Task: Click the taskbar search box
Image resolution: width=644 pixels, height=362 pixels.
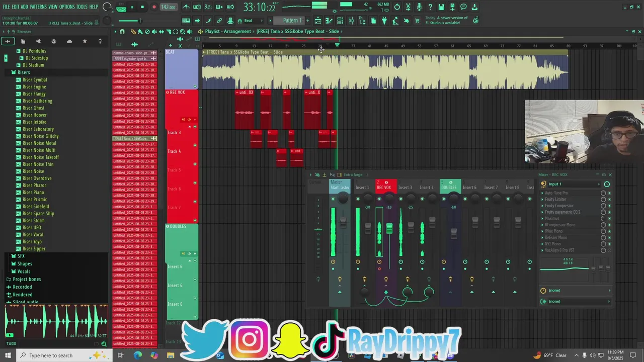Action: point(63,355)
